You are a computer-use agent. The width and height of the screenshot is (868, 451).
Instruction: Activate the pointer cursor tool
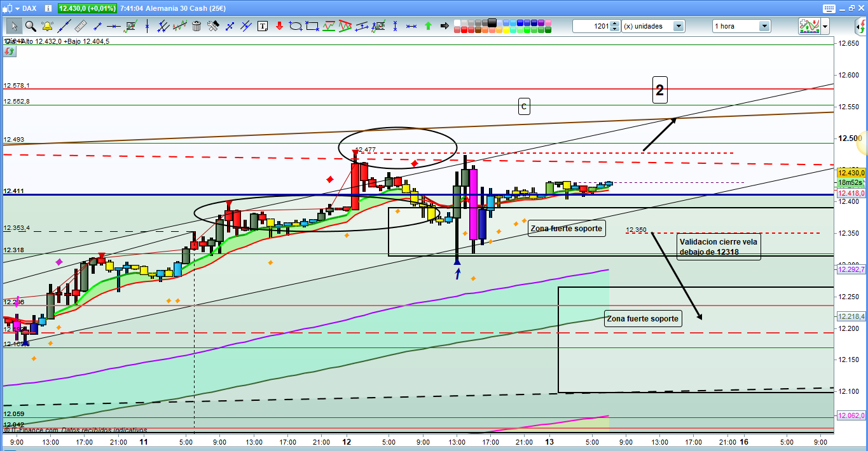click(x=13, y=26)
